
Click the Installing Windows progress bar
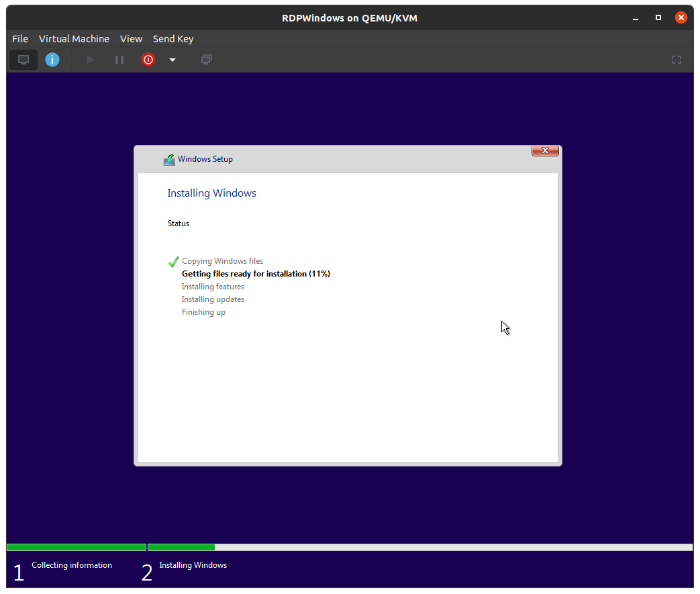[419, 547]
